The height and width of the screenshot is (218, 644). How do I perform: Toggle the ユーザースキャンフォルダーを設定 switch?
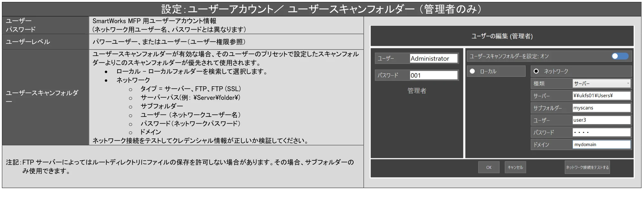620,56
